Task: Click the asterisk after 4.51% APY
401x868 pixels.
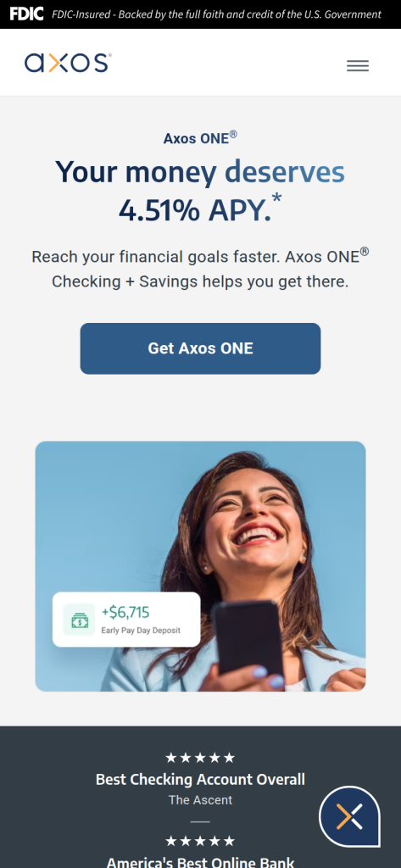Action: pyautogui.click(x=276, y=199)
